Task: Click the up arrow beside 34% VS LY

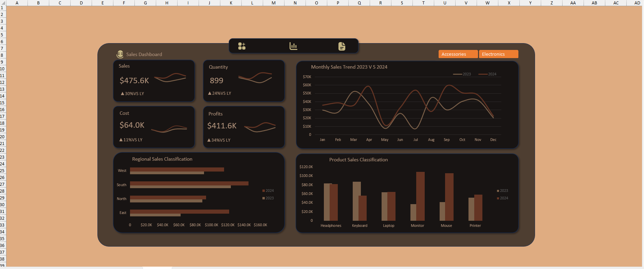Action: tap(209, 140)
